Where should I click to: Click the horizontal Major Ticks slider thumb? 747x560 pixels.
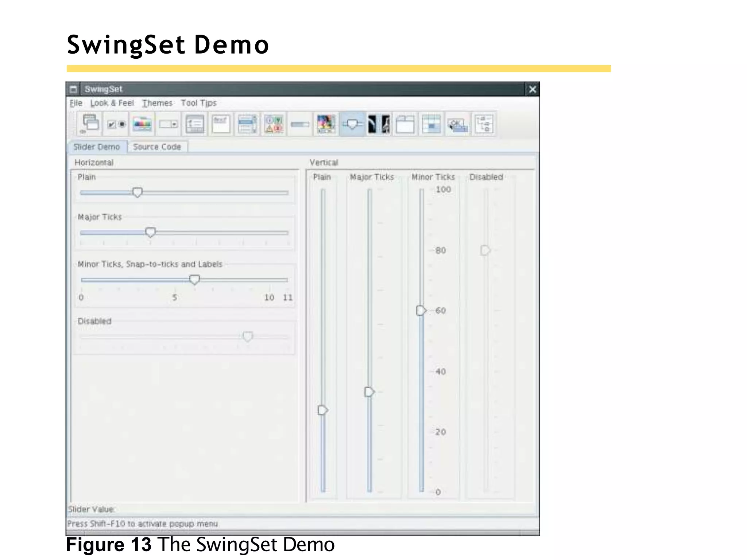150,232
